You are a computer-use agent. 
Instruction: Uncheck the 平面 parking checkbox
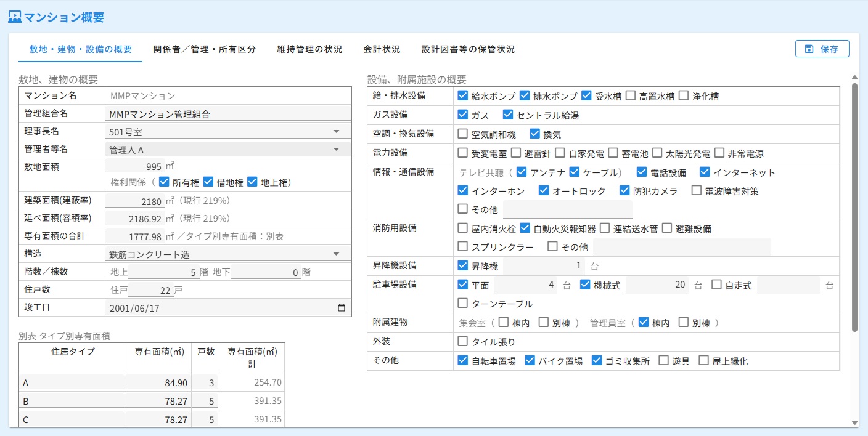coord(463,285)
